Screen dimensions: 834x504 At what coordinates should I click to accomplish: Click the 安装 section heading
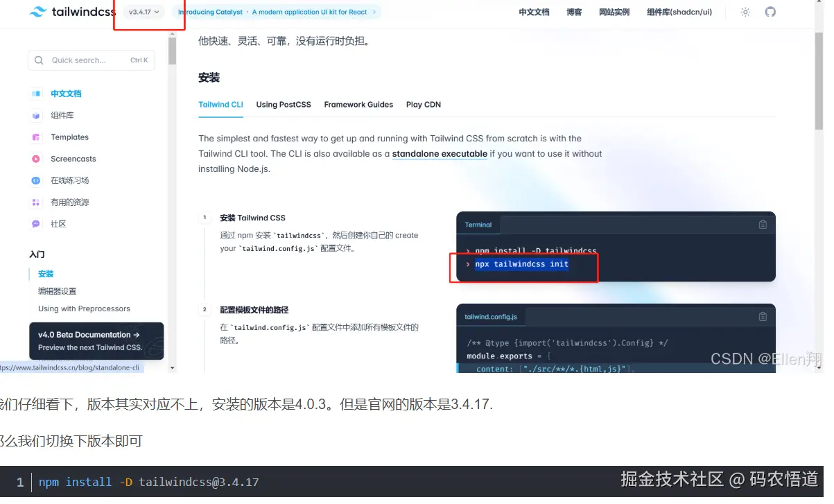click(209, 78)
